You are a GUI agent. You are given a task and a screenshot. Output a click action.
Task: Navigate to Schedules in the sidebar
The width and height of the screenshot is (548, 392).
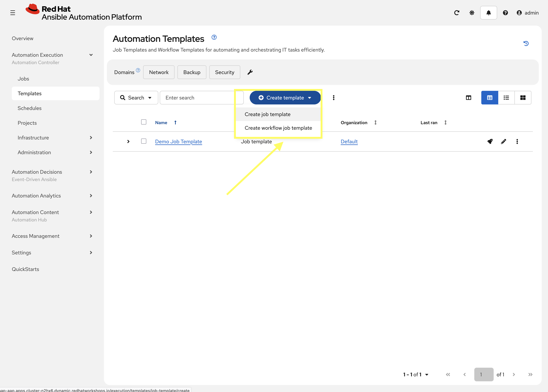(29, 108)
